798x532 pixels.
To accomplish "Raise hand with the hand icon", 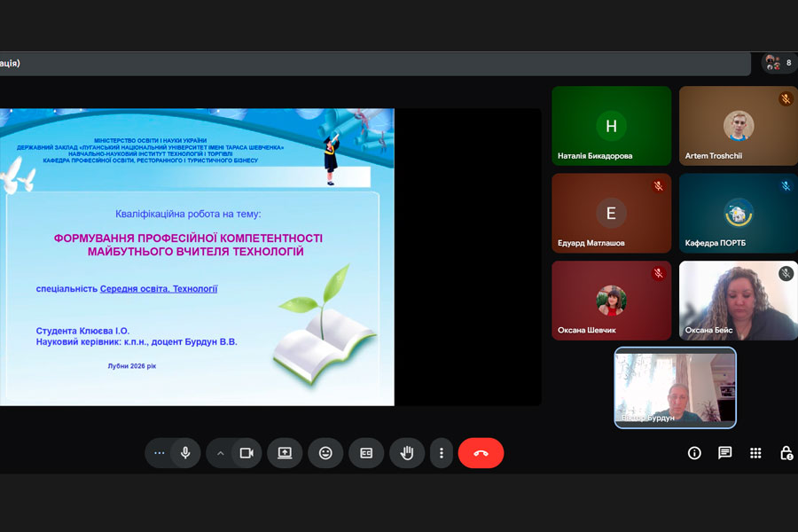I will 407,452.
